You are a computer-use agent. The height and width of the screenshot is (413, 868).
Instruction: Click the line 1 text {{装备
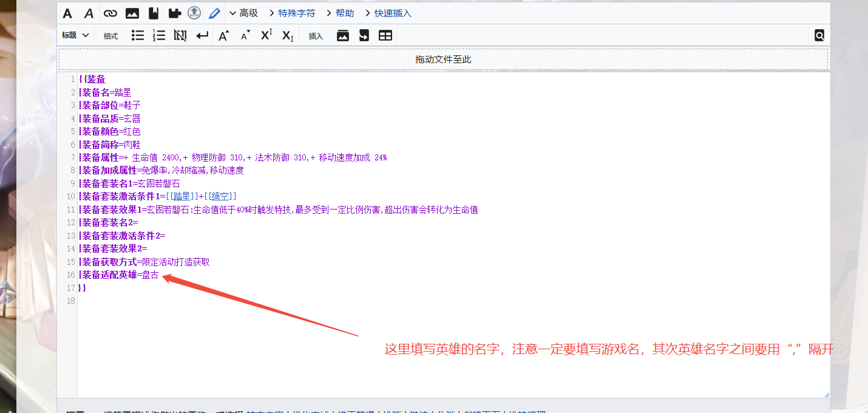[x=92, y=79]
